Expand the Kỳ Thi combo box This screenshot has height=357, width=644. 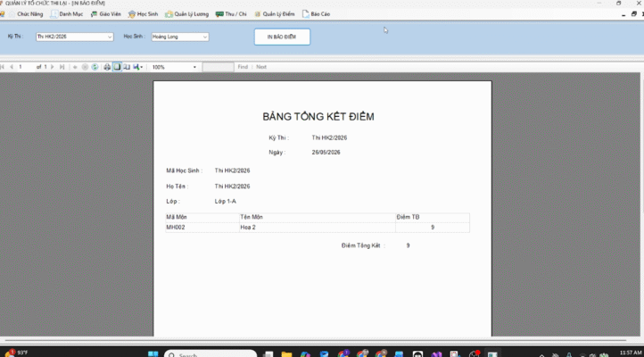[x=110, y=37]
